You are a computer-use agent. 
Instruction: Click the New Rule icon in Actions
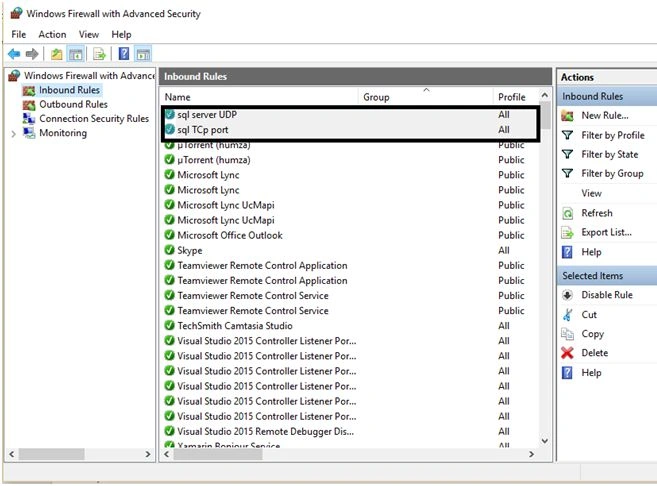coord(567,116)
